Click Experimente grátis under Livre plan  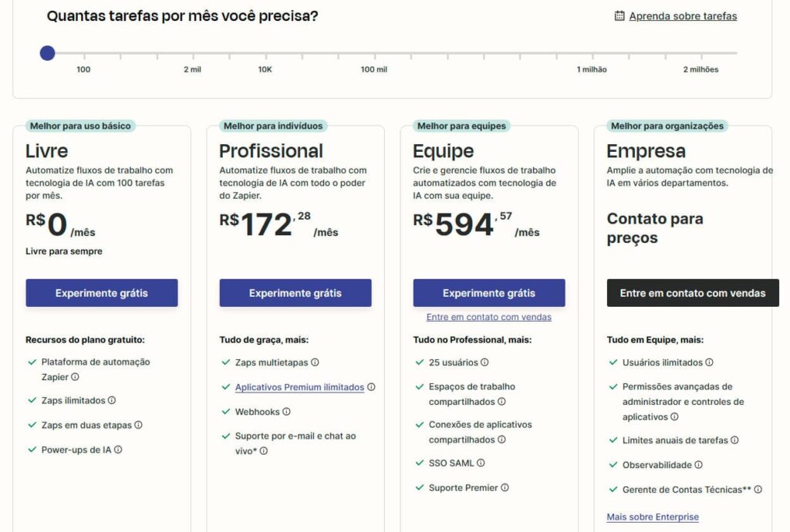pyautogui.click(x=102, y=293)
